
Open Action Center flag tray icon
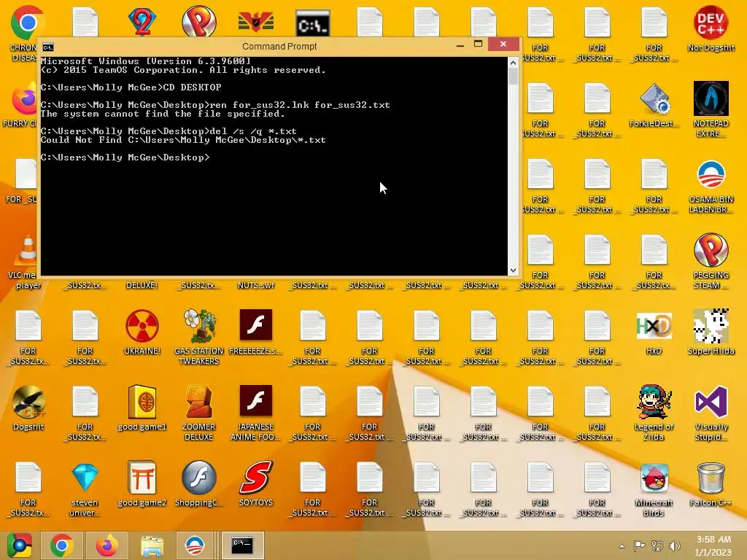[639, 545]
